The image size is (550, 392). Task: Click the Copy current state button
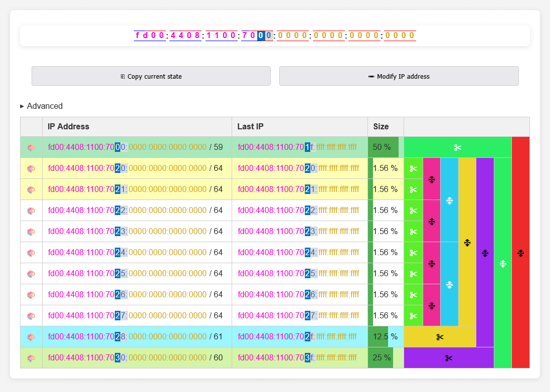(151, 76)
